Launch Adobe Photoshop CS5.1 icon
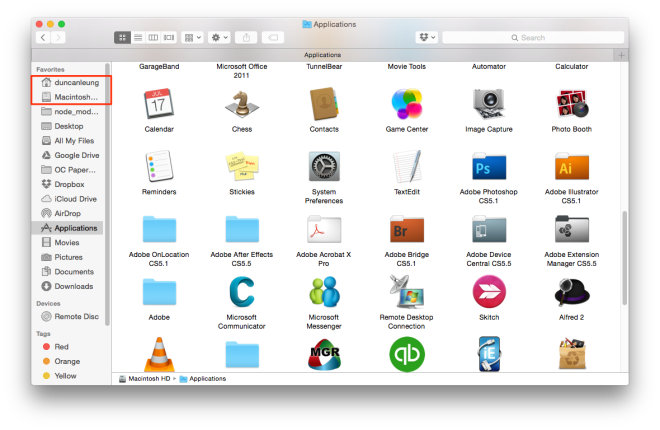 489,167
